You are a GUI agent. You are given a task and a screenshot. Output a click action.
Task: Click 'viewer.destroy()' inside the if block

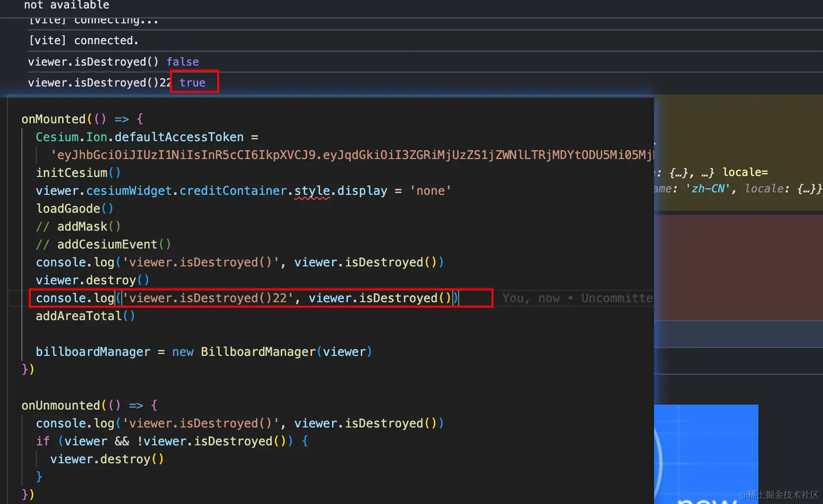coord(107,459)
